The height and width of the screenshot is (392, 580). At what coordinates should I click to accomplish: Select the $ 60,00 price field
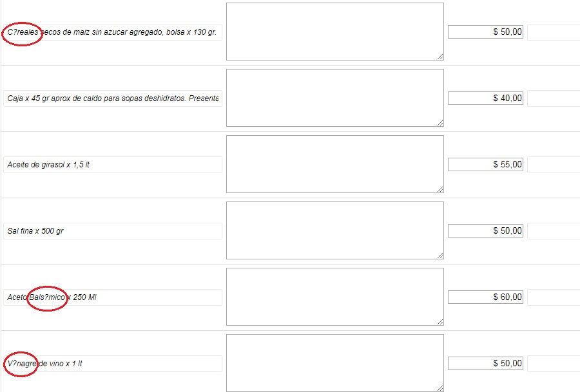pyautogui.click(x=486, y=297)
